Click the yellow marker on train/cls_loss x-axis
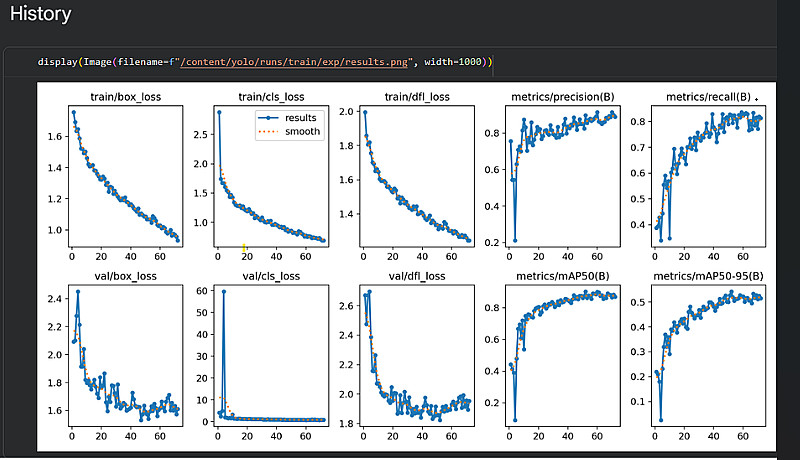This screenshot has width=800, height=460. 243,245
